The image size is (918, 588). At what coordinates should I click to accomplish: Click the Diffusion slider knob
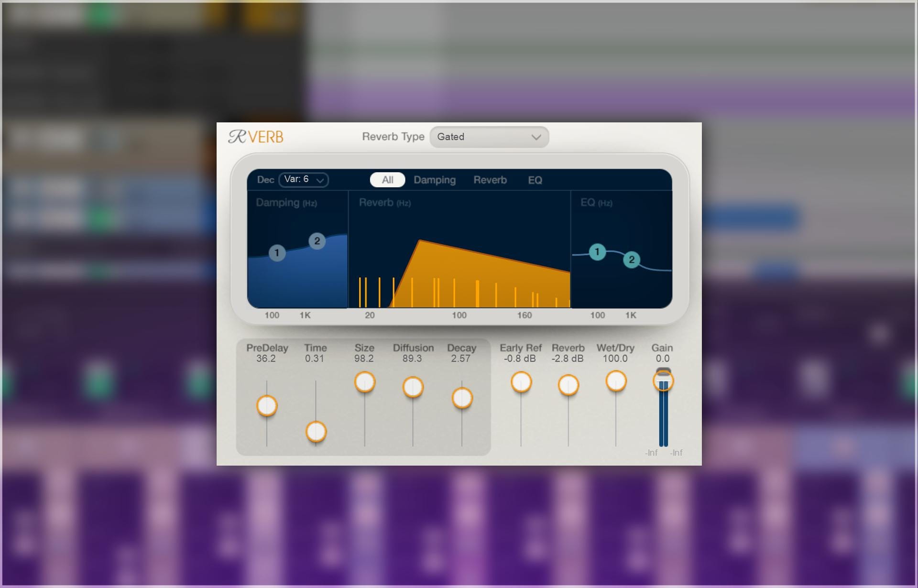(413, 387)
